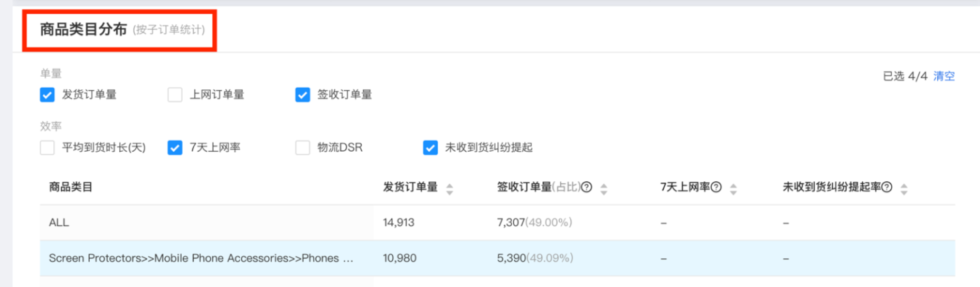Check the 物流DSR checkbox
980x287 pixels.
pyautogui.click(x=303, y=147)
